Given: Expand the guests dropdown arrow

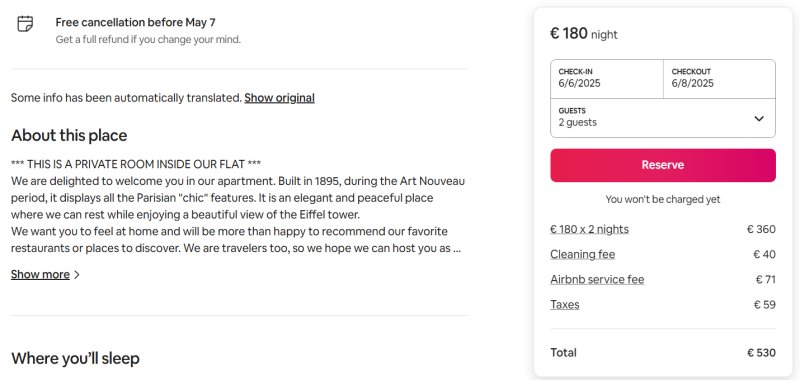Looking at the screenshot, I should click(759, 118).
